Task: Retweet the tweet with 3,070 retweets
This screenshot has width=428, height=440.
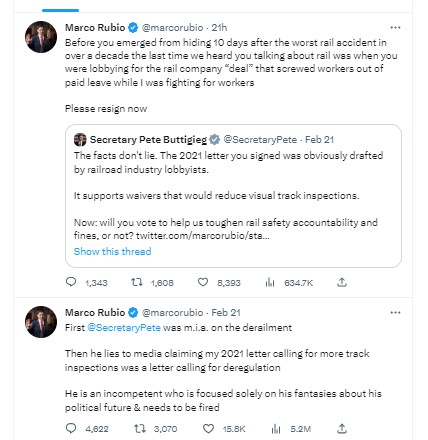Action: pos(140,428)
